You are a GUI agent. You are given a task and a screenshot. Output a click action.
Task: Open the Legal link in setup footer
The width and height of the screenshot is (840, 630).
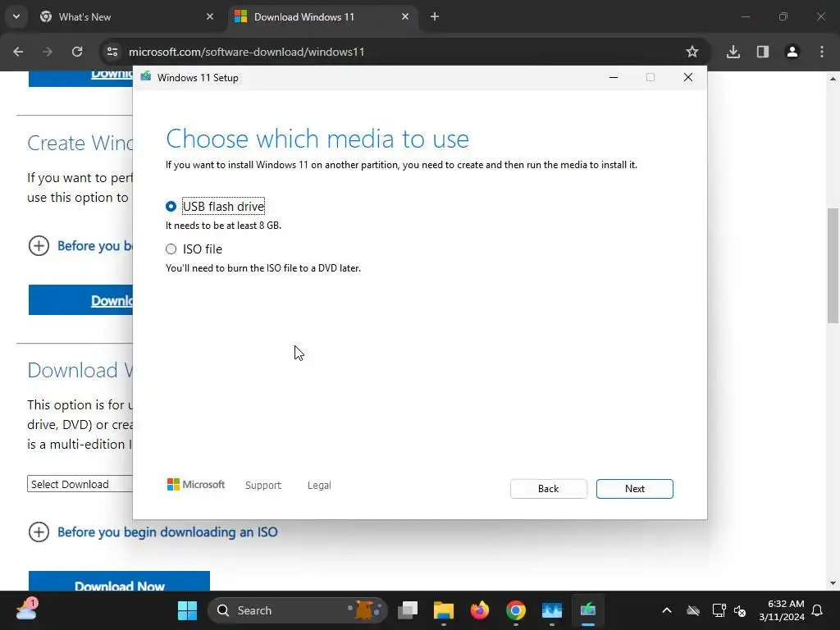[319, 486]
